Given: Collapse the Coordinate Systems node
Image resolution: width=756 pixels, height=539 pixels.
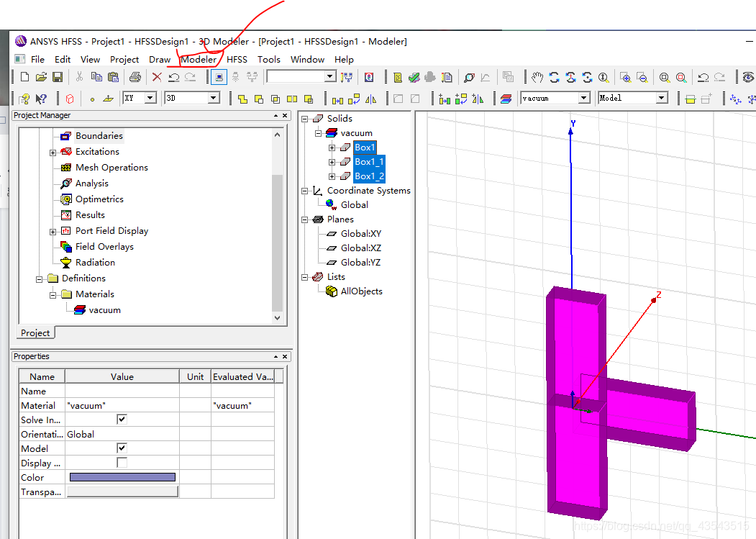Looking at the screenshot, I should coord(305,191).
